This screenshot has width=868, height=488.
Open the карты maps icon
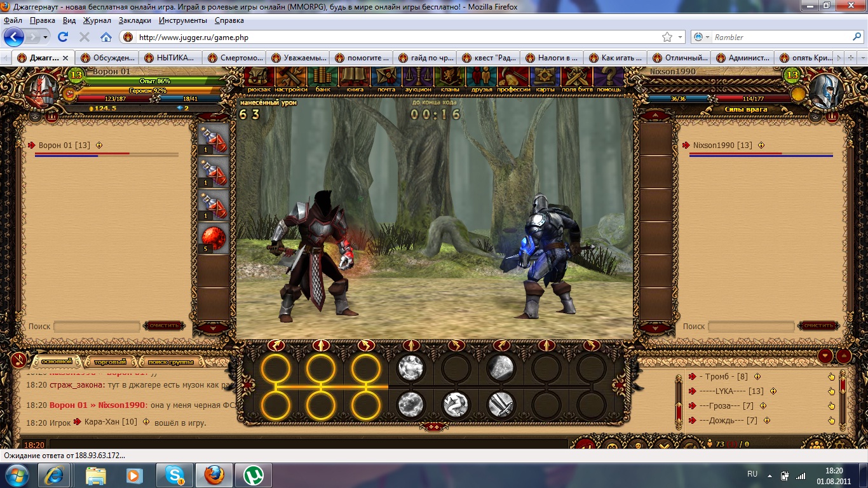545,79
